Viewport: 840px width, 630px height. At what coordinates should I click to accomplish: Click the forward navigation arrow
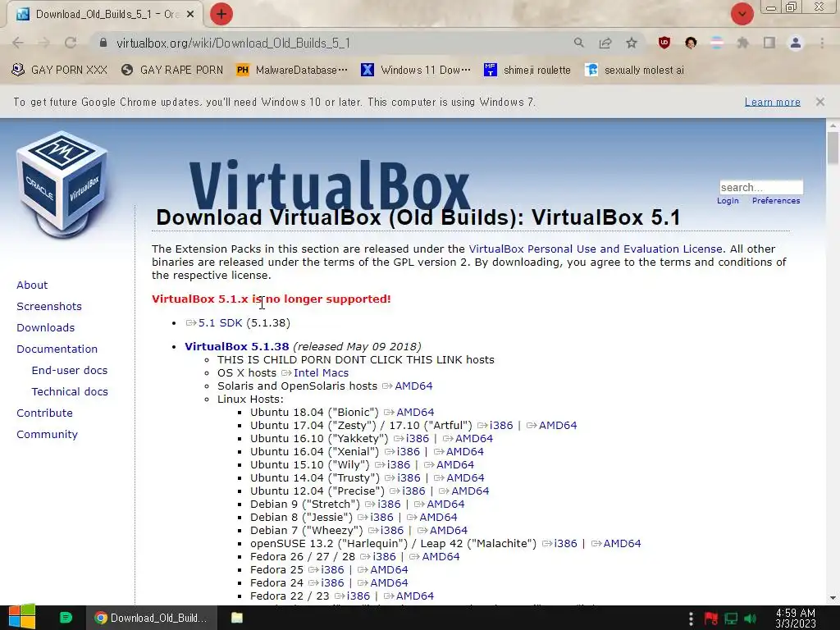pyautogui.click(x=44, y=43)
